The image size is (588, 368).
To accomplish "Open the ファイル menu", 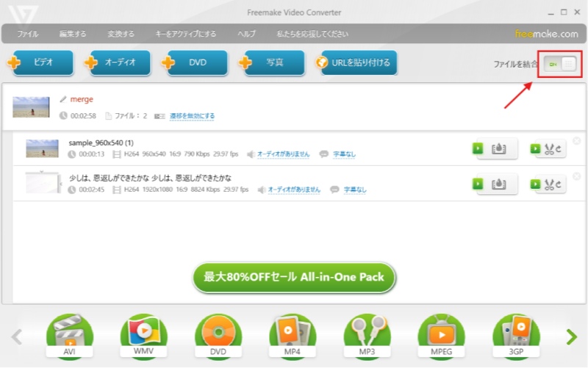I will (28, 34).
